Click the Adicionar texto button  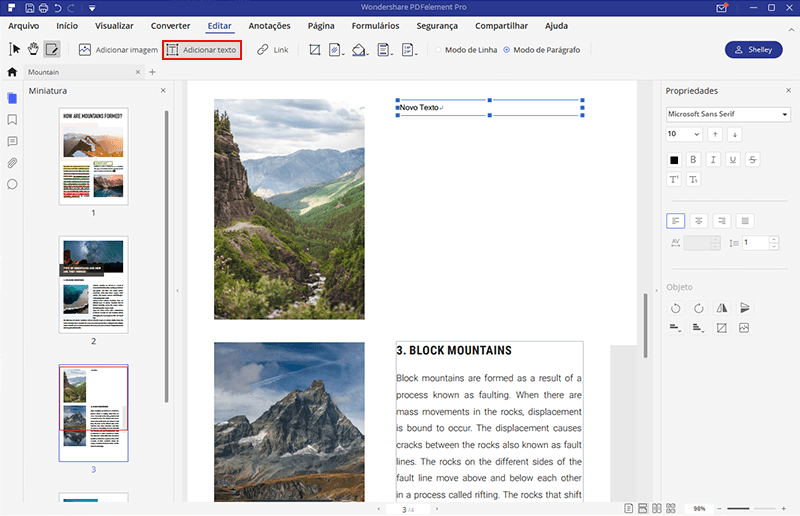pos(202,49)
